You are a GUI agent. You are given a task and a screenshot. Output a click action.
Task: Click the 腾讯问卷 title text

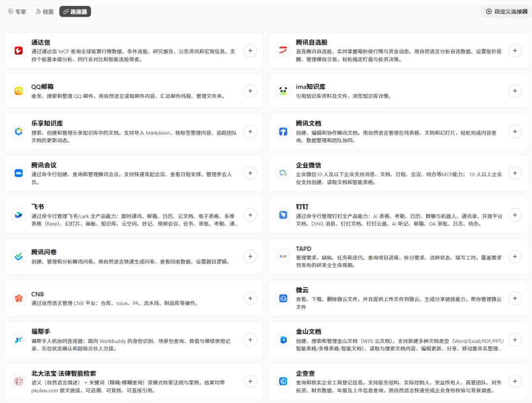44,252
